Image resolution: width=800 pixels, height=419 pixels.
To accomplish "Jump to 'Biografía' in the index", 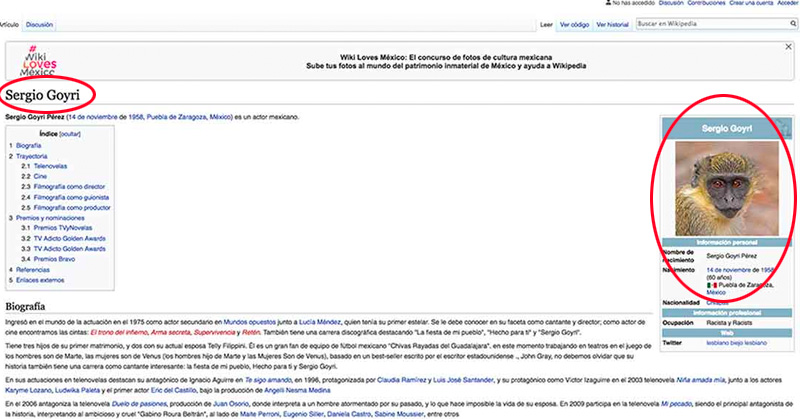I will [29, 145].
